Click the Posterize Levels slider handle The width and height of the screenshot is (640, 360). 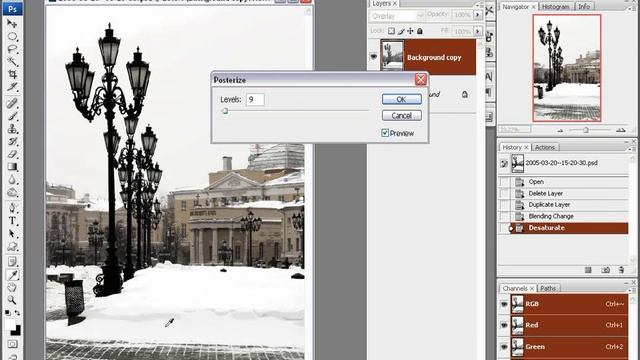pyautogui.click(x=225, y=111)
